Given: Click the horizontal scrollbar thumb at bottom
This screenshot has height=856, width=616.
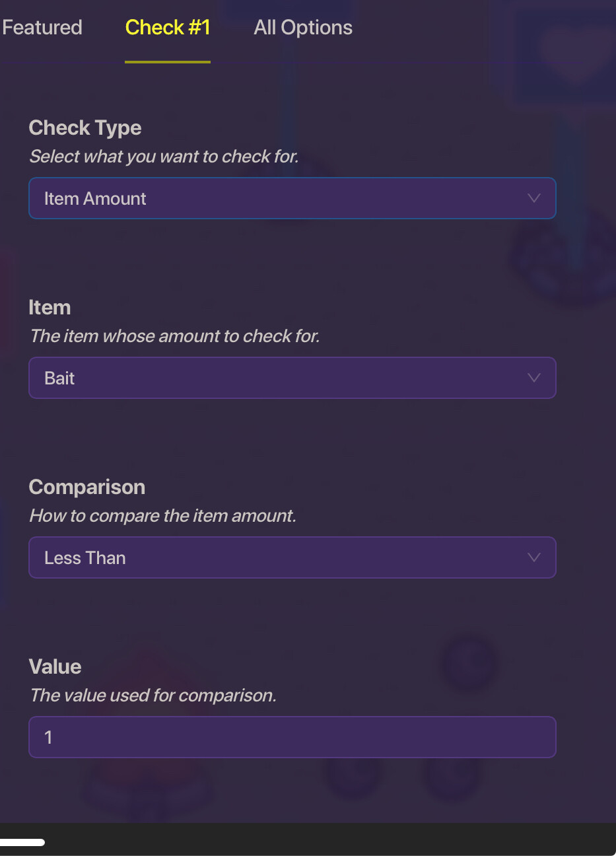Looking at the screenshot, I should [x=22, y=842].
